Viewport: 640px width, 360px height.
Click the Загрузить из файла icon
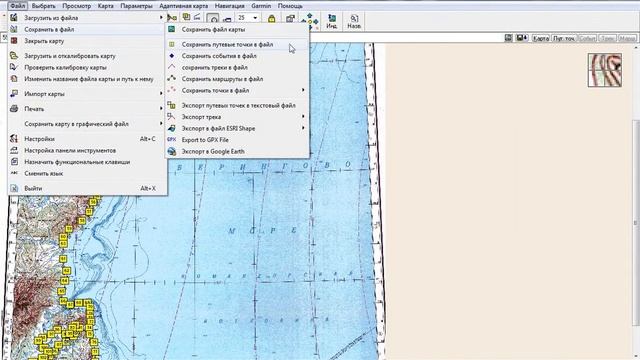(14, 18)
